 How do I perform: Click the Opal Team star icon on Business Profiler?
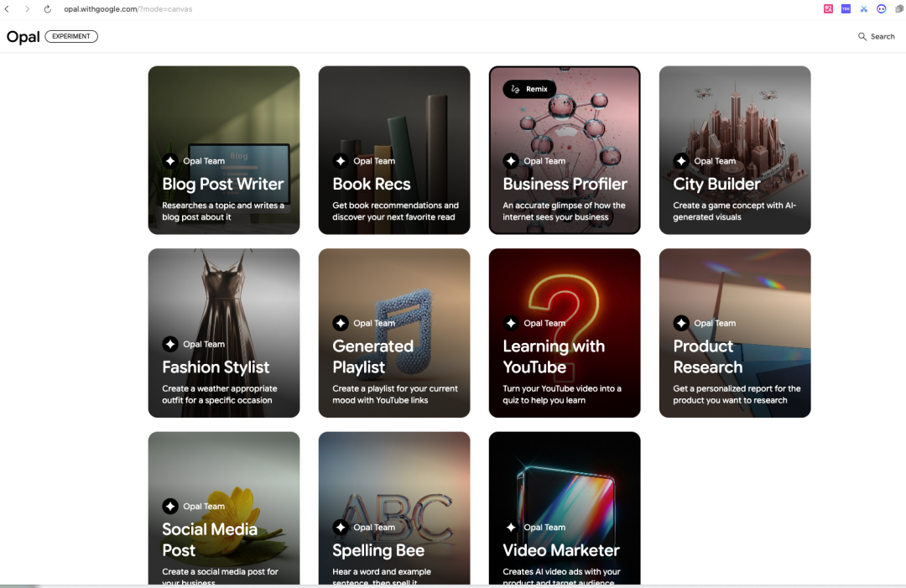[511, 161]
